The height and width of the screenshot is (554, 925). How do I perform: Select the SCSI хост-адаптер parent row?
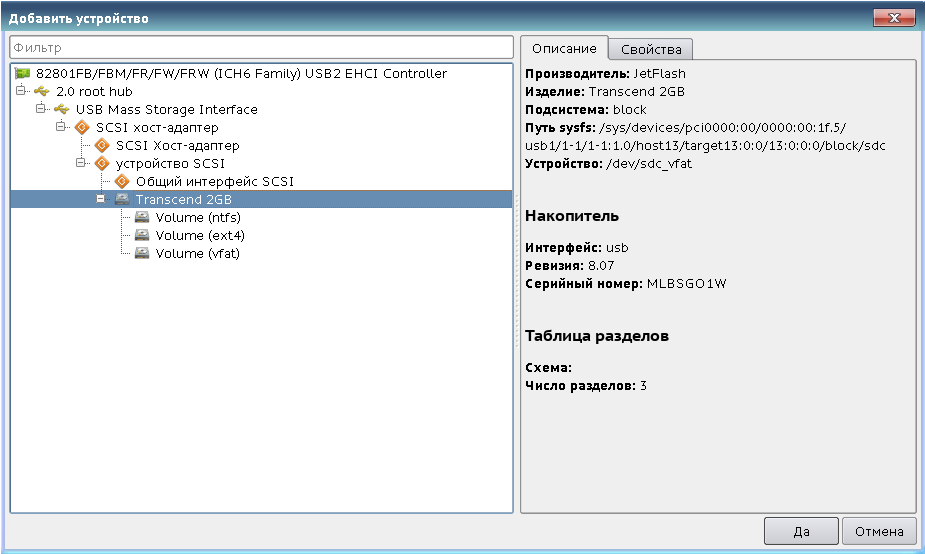click(261, 127)
